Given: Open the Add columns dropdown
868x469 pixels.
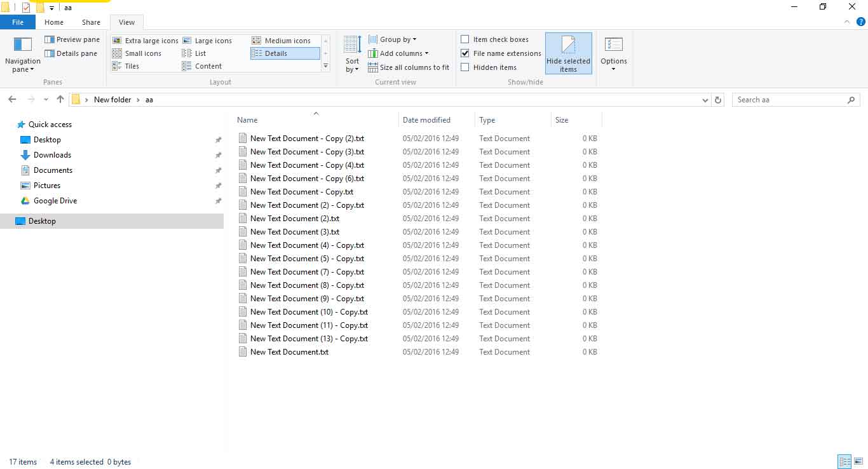Looking at the screenshot, I should pos(398,53).
